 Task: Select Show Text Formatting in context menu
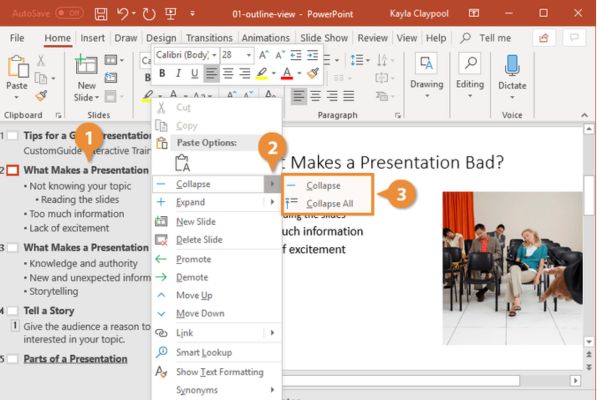pos(217,372)
